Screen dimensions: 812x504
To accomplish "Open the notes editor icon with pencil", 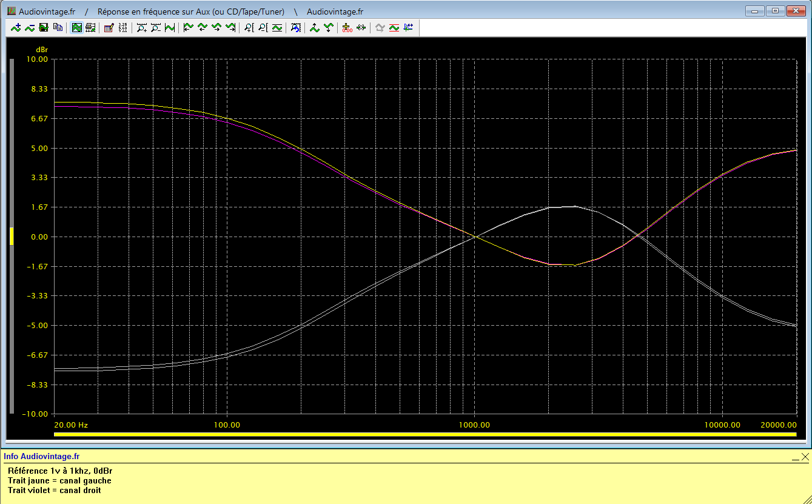I will (109, 27).
